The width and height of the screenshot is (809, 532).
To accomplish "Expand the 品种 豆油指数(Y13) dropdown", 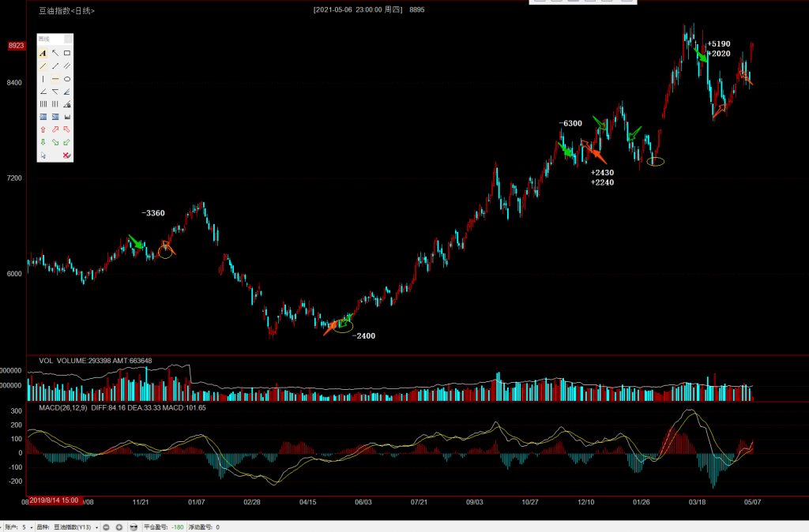I will pos(97,526).
